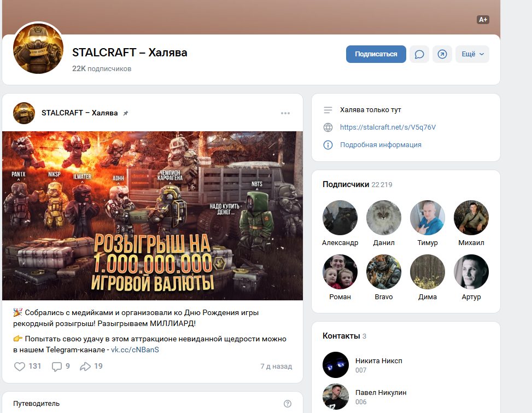Viewport: 532px width, 413px height.
Task: Open contact Никита Никсп's avatar
Action: point(336,365)
